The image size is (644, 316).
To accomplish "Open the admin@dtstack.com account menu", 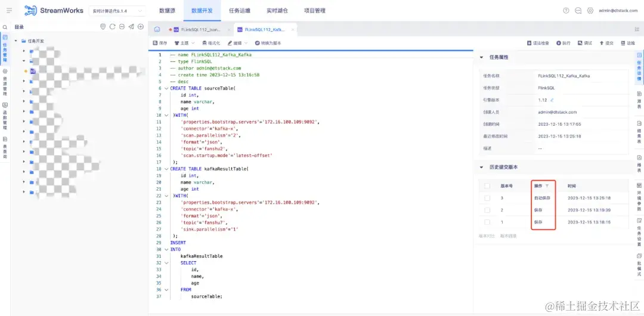I will (618, 11).
